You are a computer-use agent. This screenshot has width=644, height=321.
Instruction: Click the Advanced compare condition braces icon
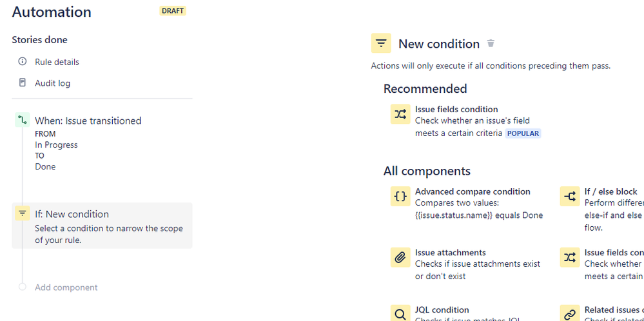tap(400, 197)
